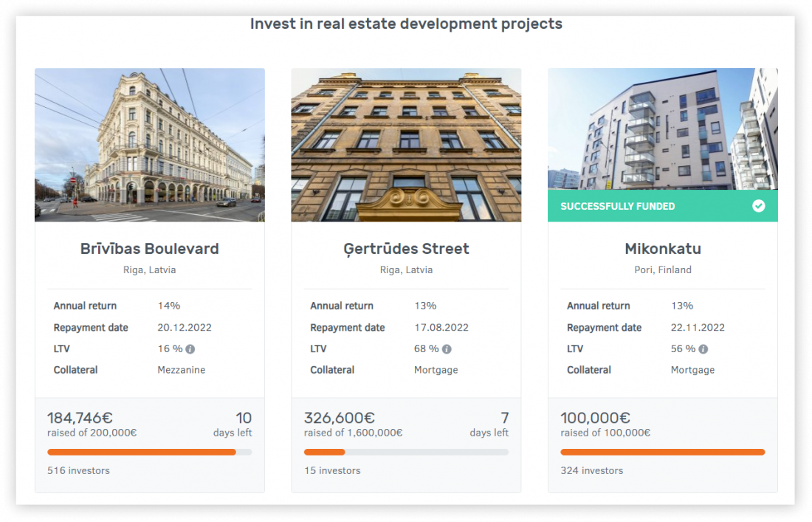812x522 pixels.
Task: Click the 184,746€ raised amount
Action: click(80, 418)
